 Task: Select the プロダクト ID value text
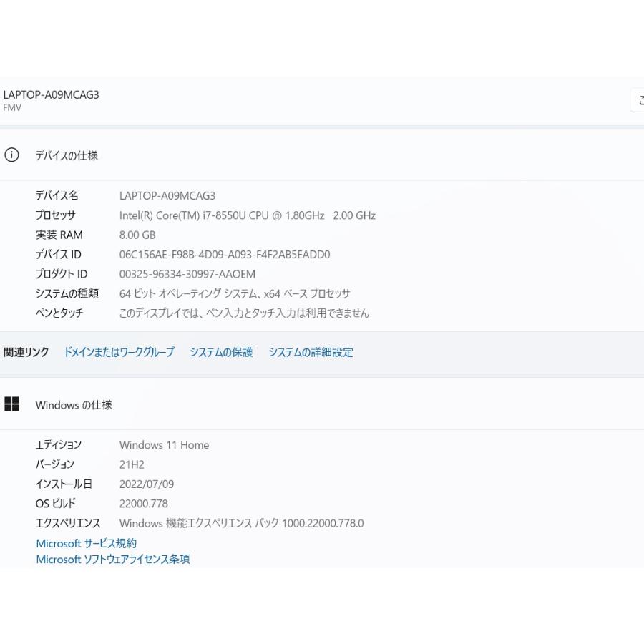[187, 274]
